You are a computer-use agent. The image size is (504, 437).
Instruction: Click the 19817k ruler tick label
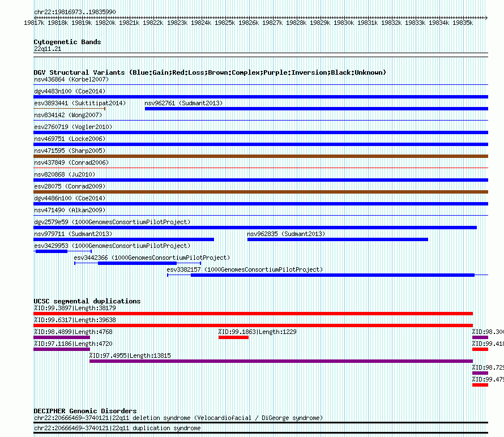click(x=34, y=23)
